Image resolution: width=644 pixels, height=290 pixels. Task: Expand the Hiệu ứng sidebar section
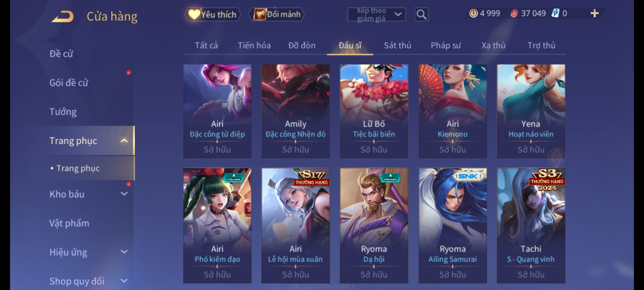(x=124, y=252)
